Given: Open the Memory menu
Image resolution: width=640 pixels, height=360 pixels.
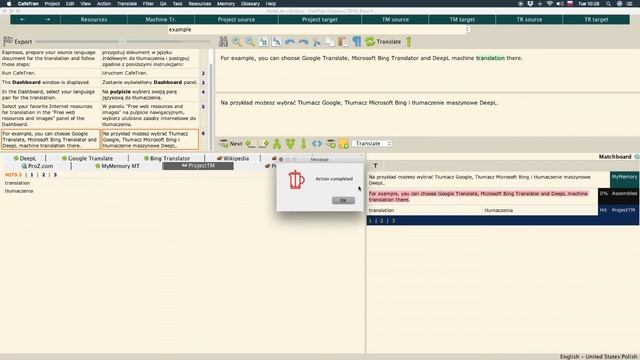Looking at the screenshot, I should tap(226, 4).
